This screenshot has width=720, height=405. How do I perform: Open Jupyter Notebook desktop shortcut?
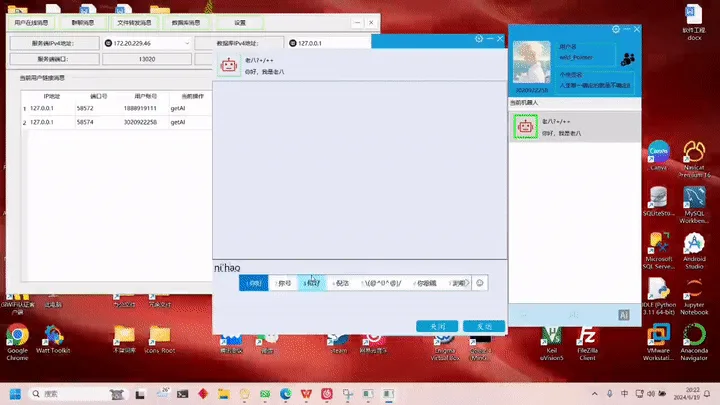pyautogui.click(x=694, y=296)
